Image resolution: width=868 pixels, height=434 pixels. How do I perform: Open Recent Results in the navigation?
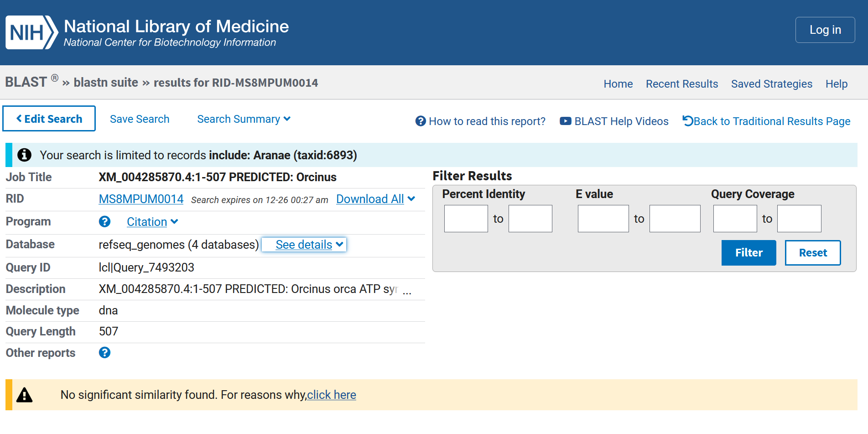coord(681,84)
